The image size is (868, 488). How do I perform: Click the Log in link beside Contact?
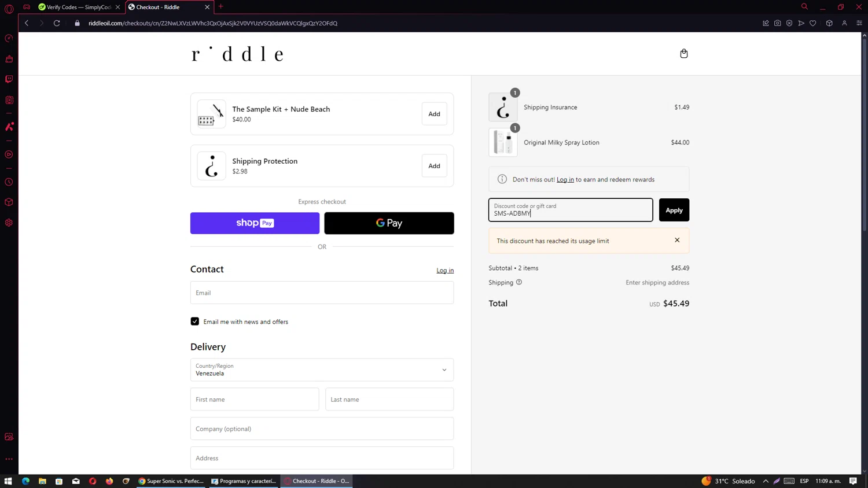pyautogui.click(x=445, y=271)
